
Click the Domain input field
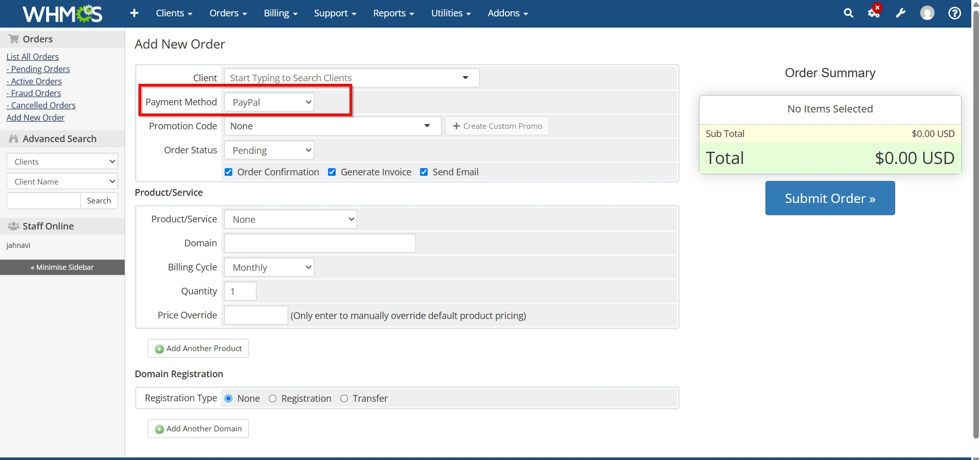click(x=320, y=243)
